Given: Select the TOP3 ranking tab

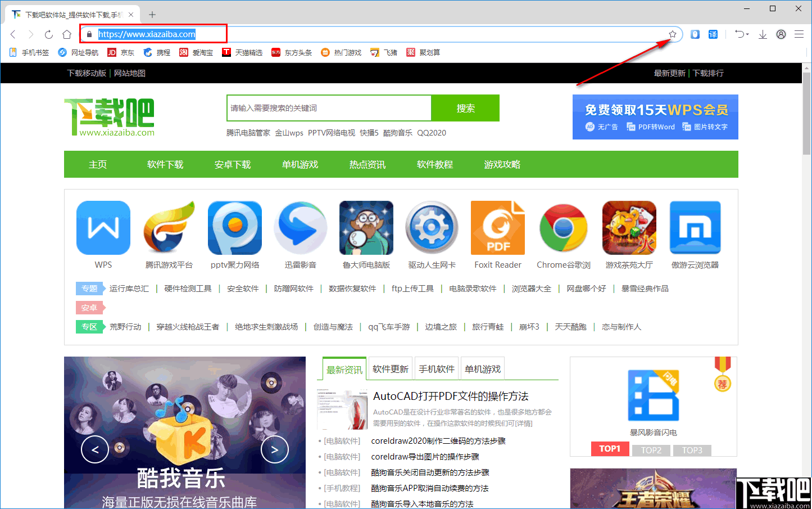Looking at the screenshot, I should coord(692,451).
